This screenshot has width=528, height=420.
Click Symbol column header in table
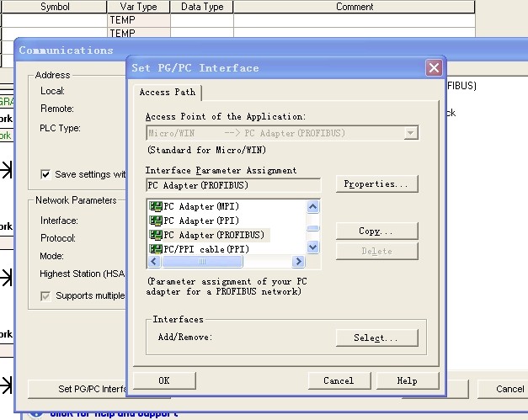[55, 7]
